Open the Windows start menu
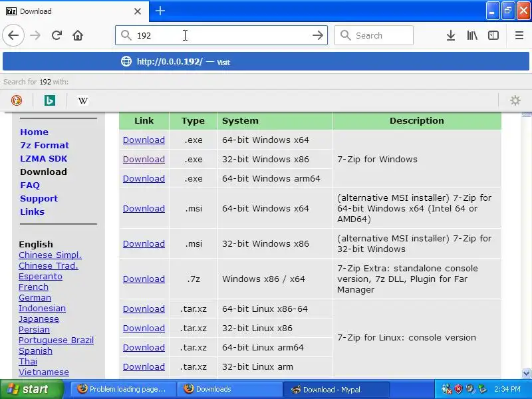Viewport: 532px width, 399px height. click(31, 389)
